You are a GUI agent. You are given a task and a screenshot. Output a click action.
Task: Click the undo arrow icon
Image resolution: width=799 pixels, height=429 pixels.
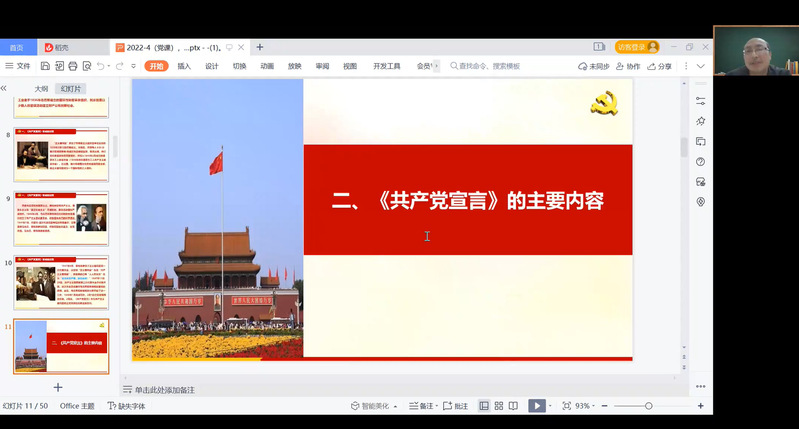click(101, 66)
